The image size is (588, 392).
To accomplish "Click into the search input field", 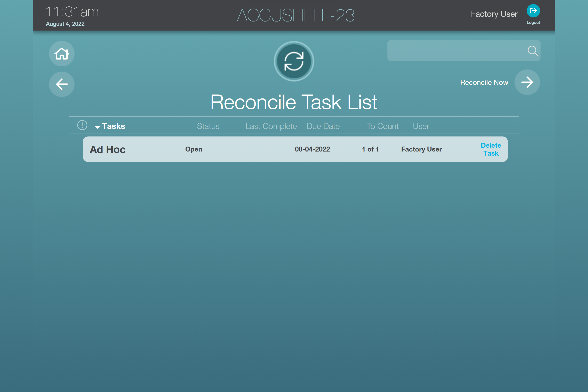I will 455,51.
